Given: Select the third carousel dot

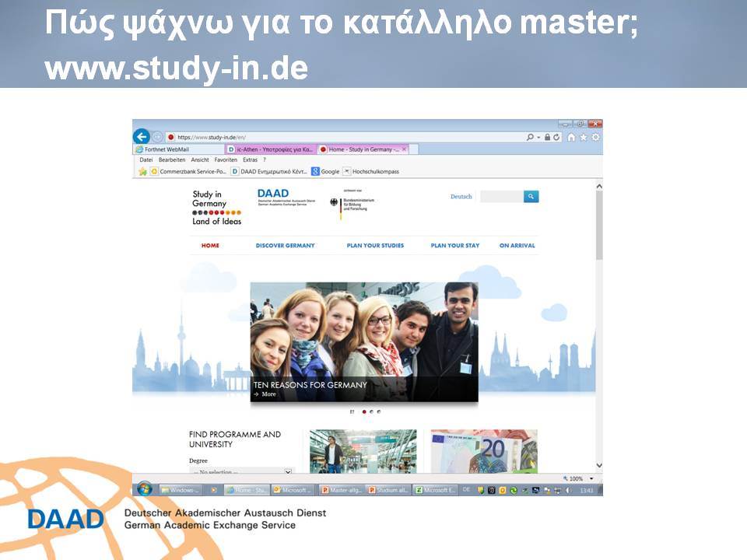Looking at the screenshot, I should tap(379, 411).
